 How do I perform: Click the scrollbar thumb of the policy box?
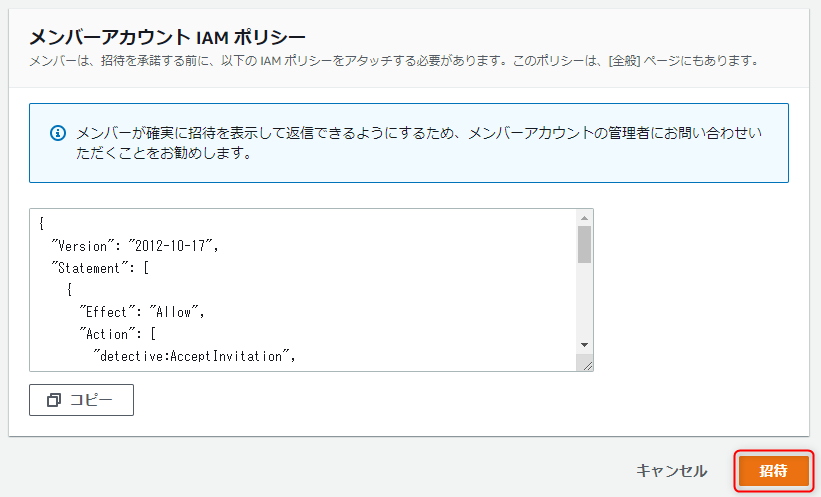(x=585, y=243)
